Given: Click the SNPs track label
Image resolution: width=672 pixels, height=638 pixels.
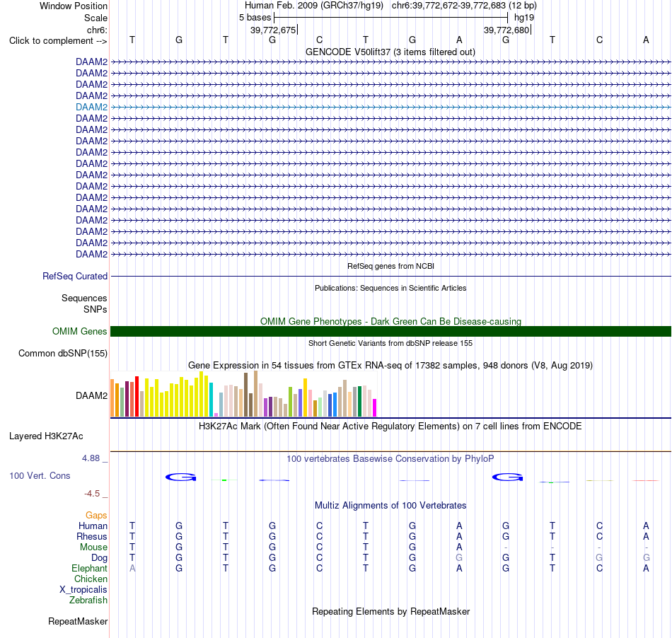Looking at the screenshot, I should [95, 309].
